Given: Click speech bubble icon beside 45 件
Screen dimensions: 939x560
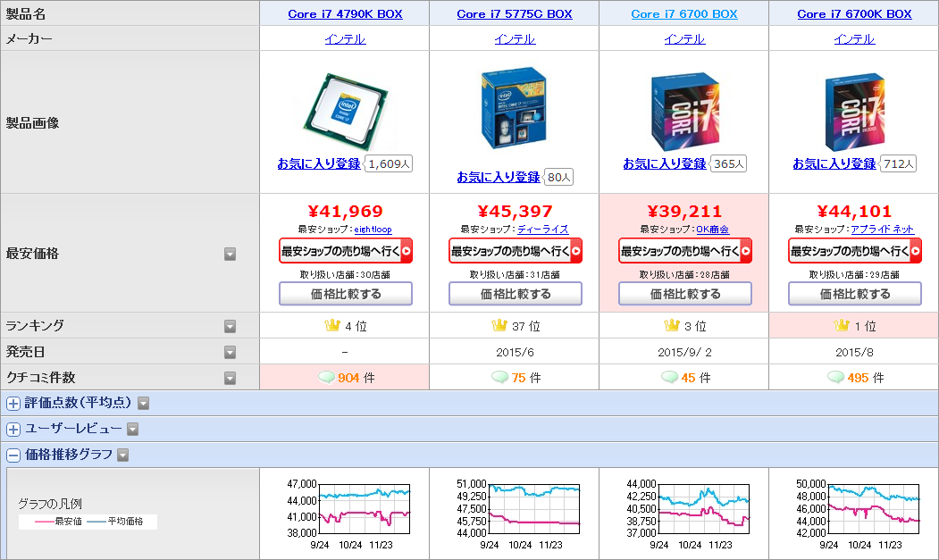Looking at the screenshot, I should click(669, 377).
